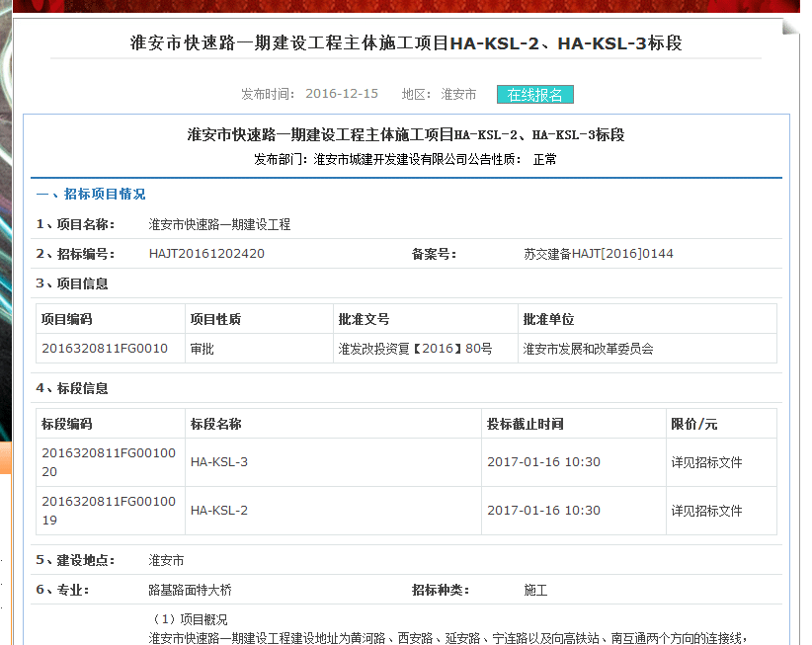Click the HA-KSL-3 row bid deadline
812x645 pixels.
click(543, 462)
